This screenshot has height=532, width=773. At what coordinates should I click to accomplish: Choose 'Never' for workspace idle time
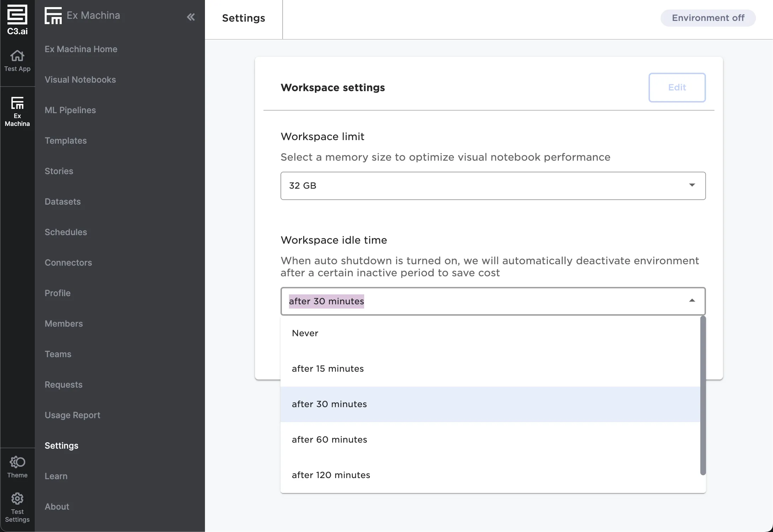305,333
